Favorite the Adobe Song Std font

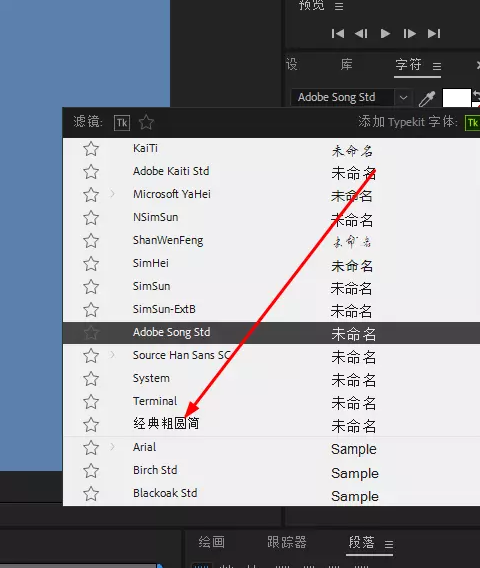pyautogui.click(x=91, y=333)
